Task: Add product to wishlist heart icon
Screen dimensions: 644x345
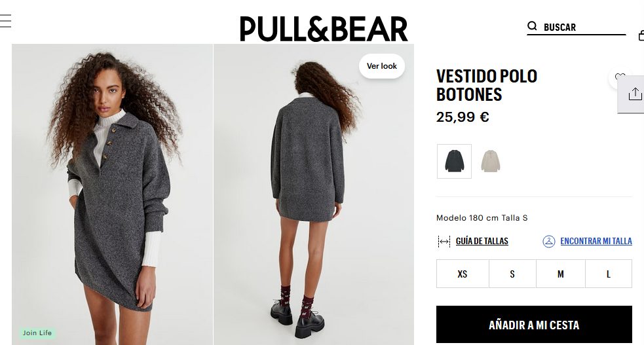Action: [x=620, y=77]
